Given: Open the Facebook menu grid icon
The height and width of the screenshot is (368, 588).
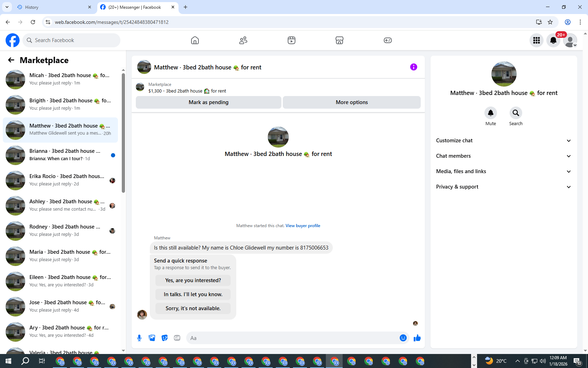Looking at the screenshot, I should 537,40.
